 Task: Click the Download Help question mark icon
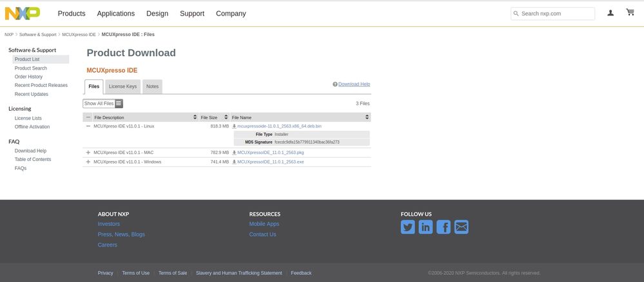[x=335, y=84]
